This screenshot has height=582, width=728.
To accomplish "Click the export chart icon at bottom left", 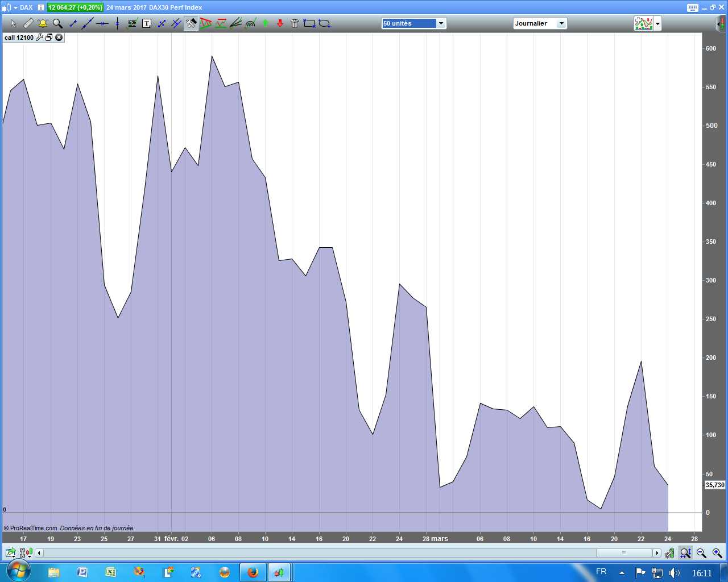I will 11,552.
